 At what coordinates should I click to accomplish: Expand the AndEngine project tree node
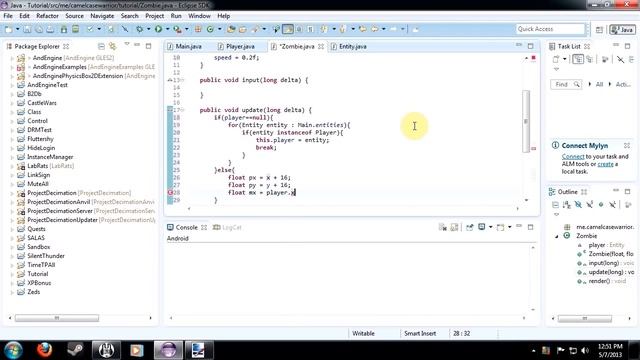(12, 58)
